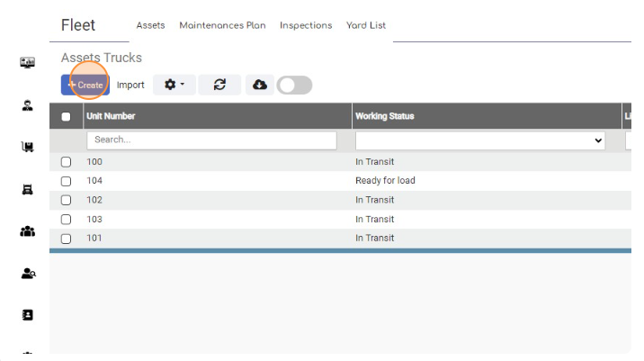Check the box for unit 100
The image size is (644, 361).
pos(67,162)
